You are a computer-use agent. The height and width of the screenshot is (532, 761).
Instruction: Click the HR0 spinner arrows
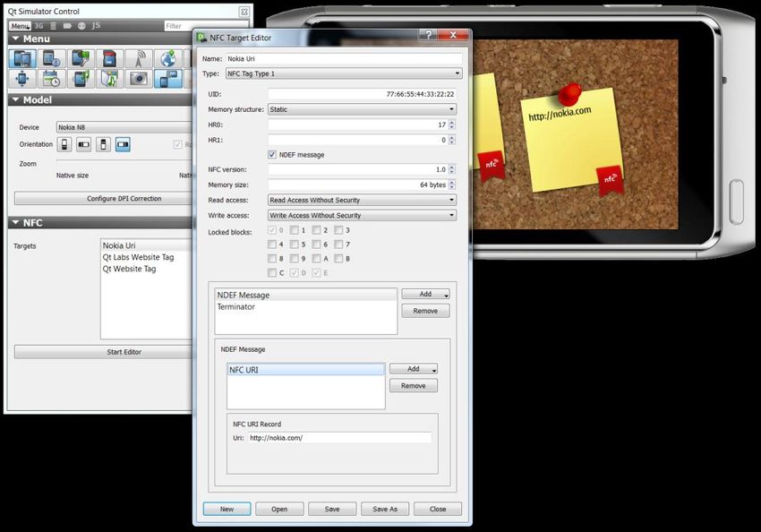pos(452,124)
